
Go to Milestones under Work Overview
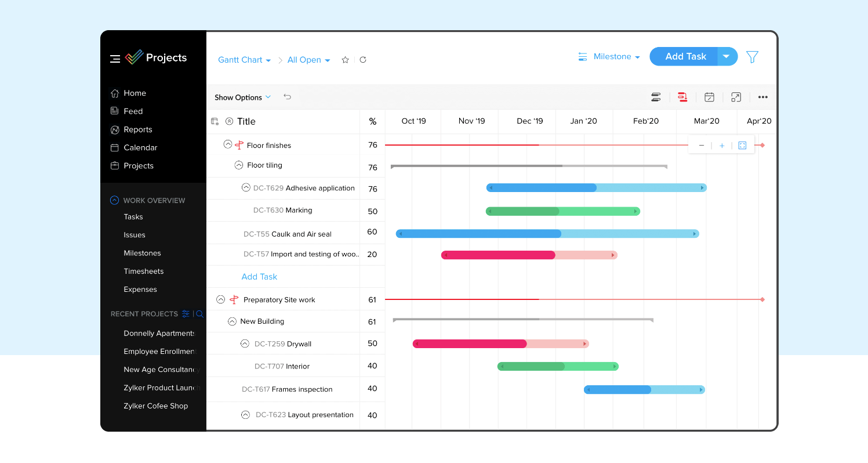[x=142, y=253]
